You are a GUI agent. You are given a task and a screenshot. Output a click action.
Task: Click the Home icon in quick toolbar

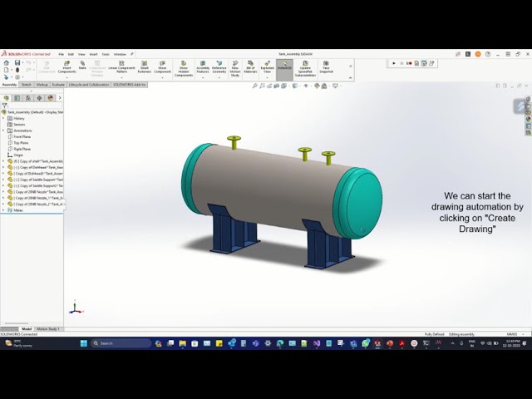(x=6, y=63)
